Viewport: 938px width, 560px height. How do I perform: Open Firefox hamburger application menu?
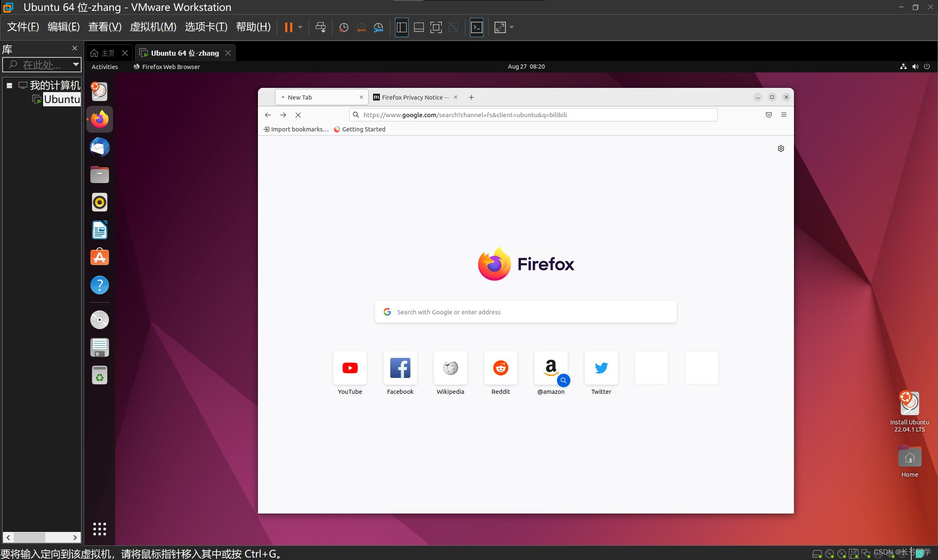pos(784,115)
